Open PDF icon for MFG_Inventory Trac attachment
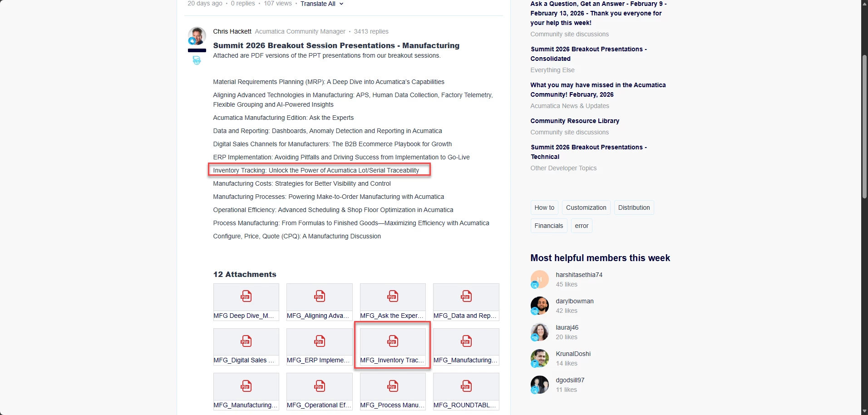The height and width of the screenshot is (415, 868). [x=393, y=341]
